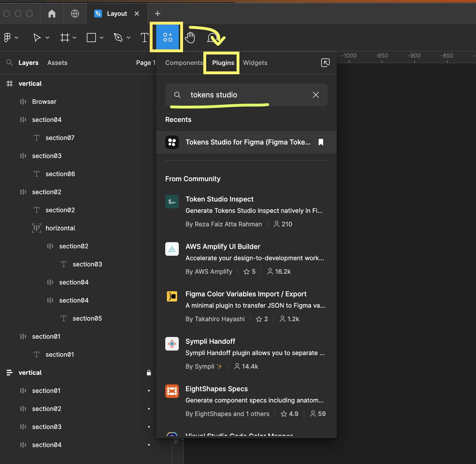Go to the Home tab icon

tap(52, 14)
